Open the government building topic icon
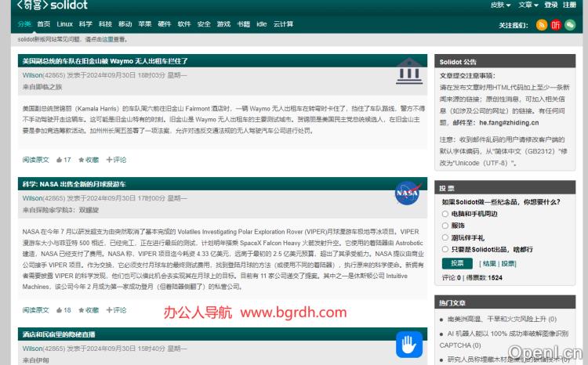588x365 pixels. 407,70
